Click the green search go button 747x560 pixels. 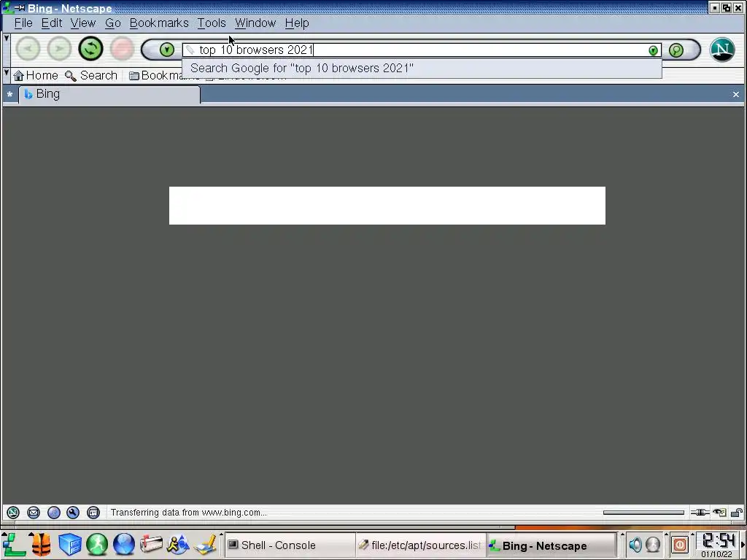[676, 50]
